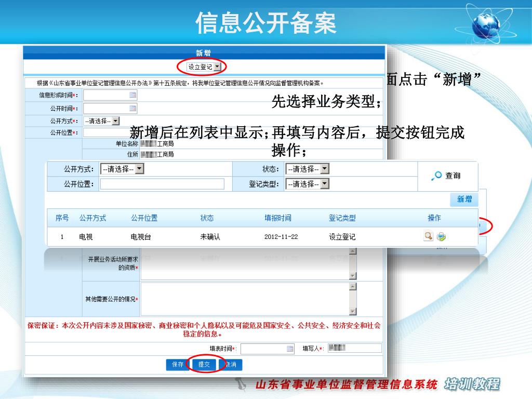Click the 2012-11-22 date cell

tap(281, 237)
